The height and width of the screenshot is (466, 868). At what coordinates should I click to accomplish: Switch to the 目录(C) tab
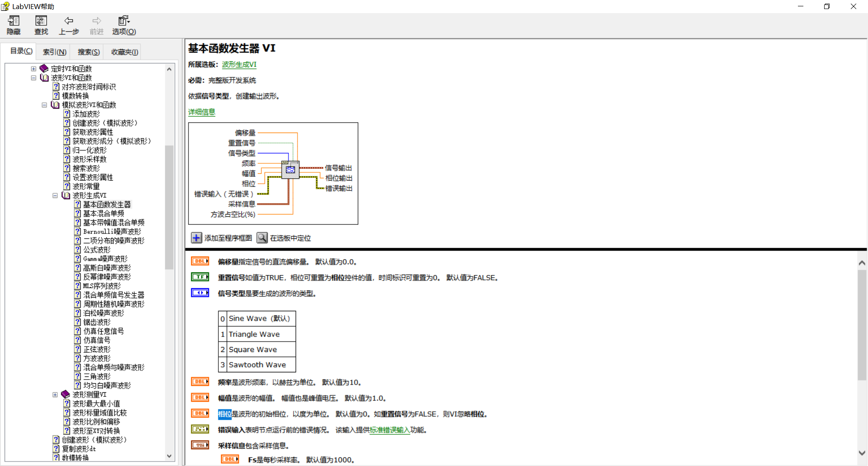pyautogui.click(x=21, y=51)
